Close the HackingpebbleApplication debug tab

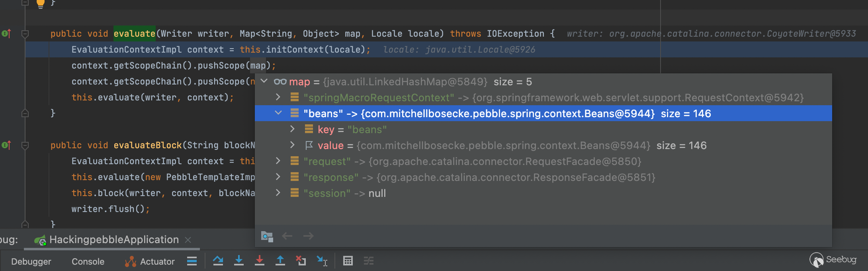[188, 240]
